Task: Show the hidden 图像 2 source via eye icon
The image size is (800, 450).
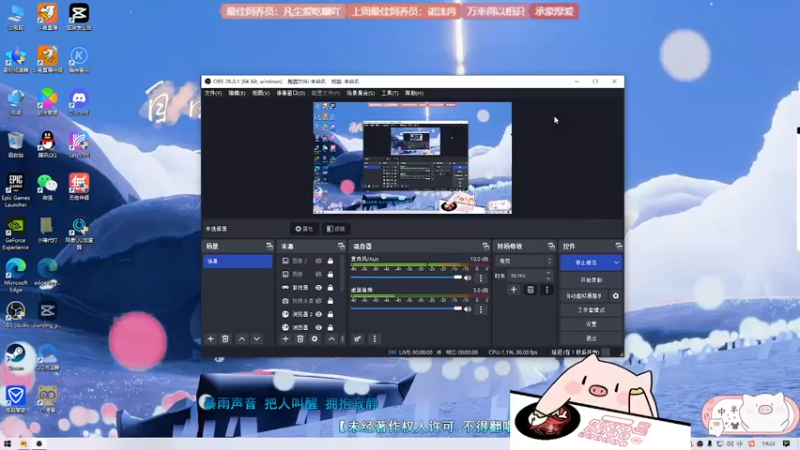Action: (x=318, y=261)
